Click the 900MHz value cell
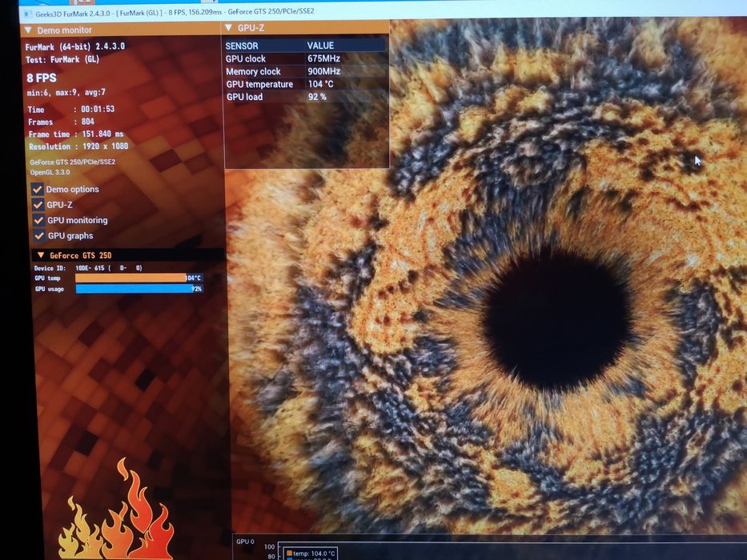747x560 pixels. pos(324,71)
